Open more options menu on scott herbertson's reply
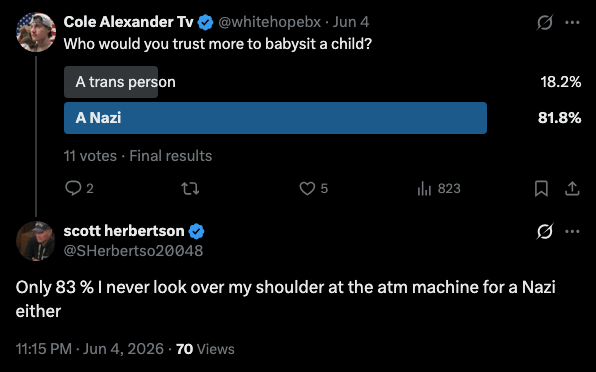The width and height of the screenshot is (596, 372). 572,231
